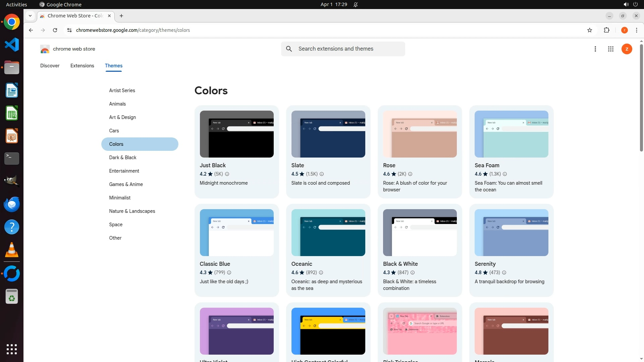Click the rating info icon for Just Black

point(227,174)
